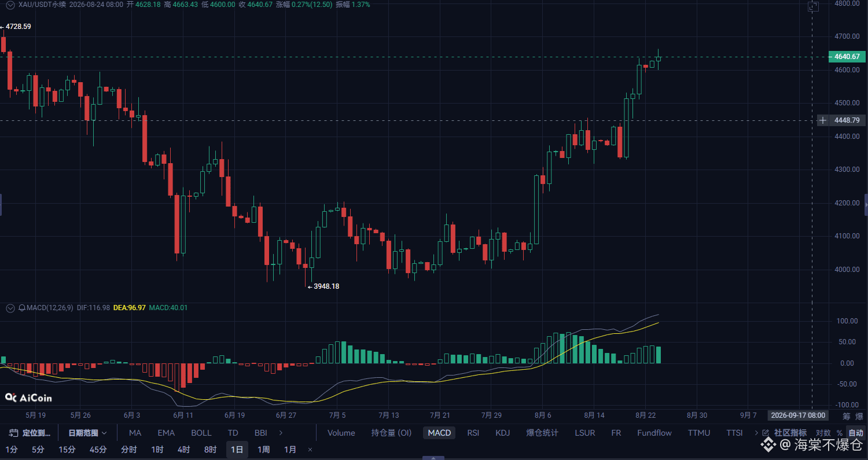Click the fullscreen icon at chart top-right
The image size is (868, 460).
point(813,6)
